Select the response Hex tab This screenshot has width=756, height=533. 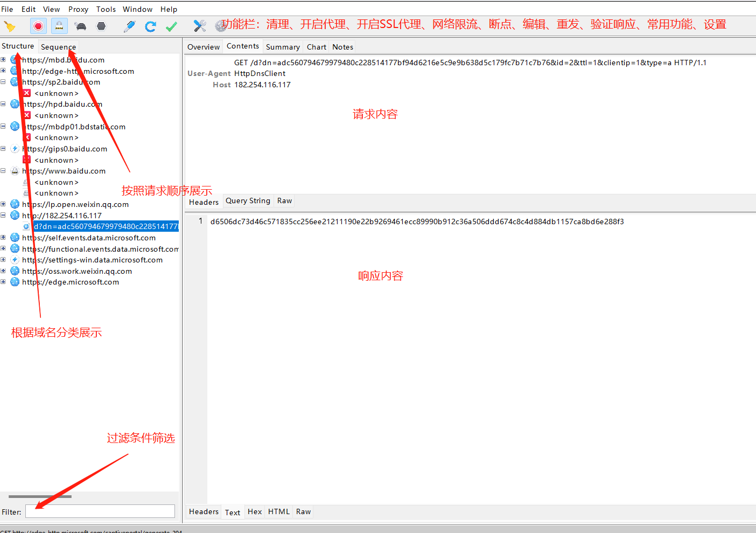[x=255, y=511]
